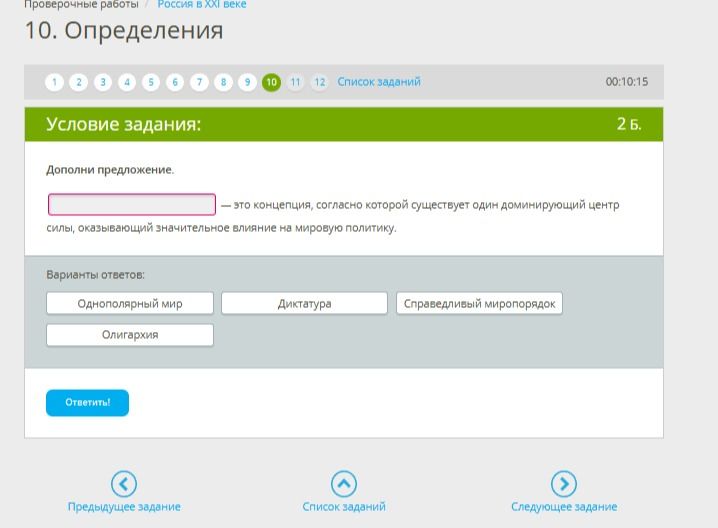Open task number 9
Screen dimensions: 718x528
[x=247, y=82]
